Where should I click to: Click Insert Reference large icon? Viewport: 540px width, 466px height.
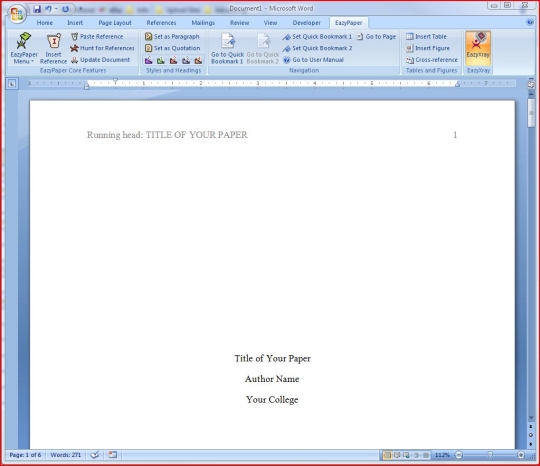coord(53,48)
